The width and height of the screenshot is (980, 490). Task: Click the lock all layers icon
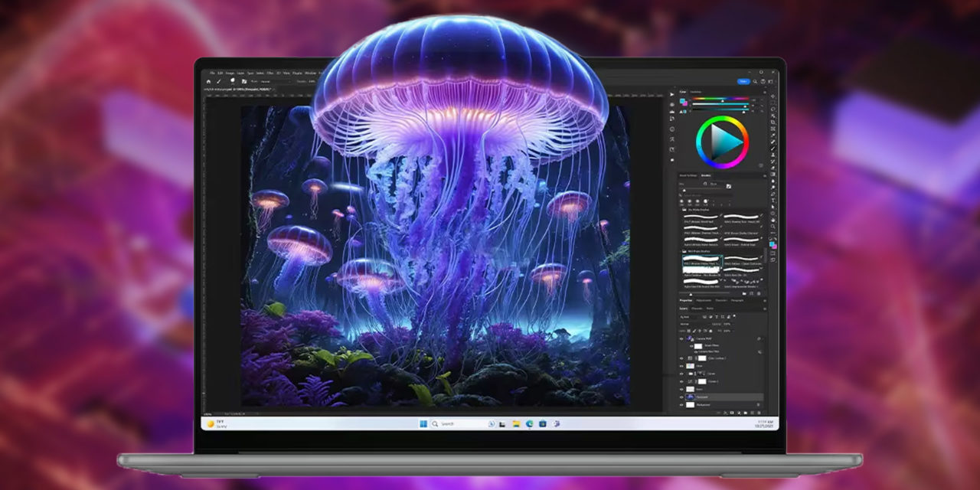pyautogui.click(x=710, y=331)
